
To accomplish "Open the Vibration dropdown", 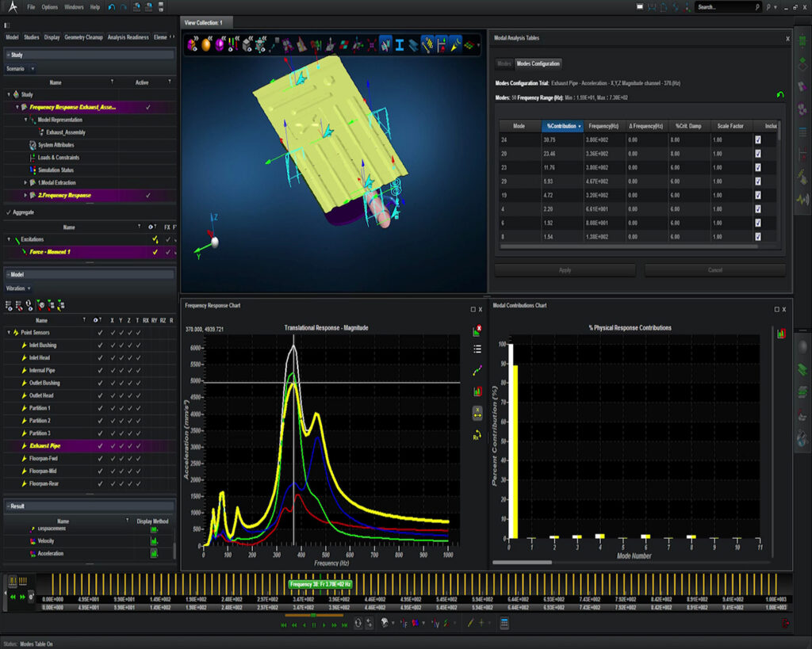I will click(x=18, y=288).
